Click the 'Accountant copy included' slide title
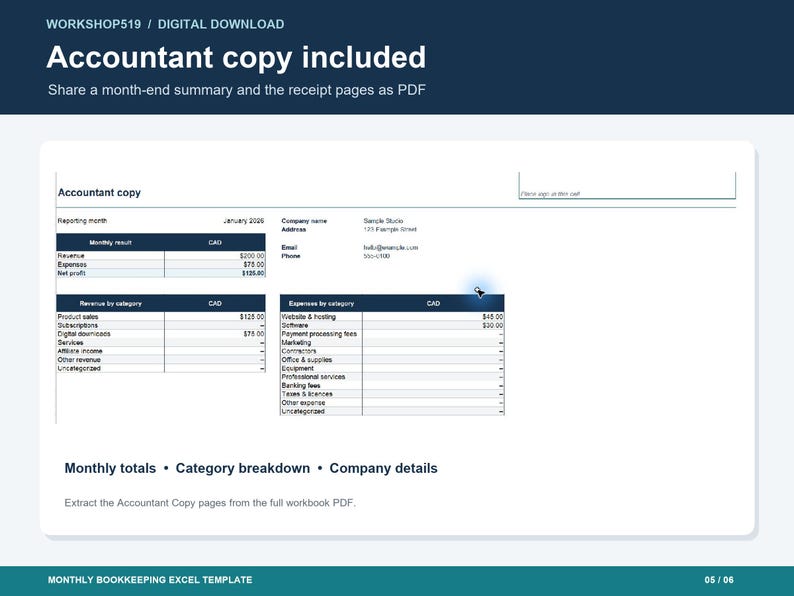Screen dimensions: 794x596 pyautogui.click(x=236, y=57)
